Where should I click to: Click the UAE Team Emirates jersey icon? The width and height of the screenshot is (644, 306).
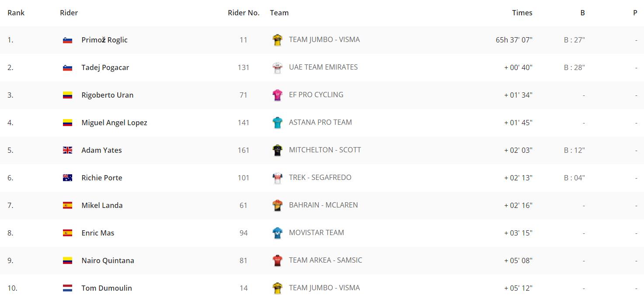point(277,67)
